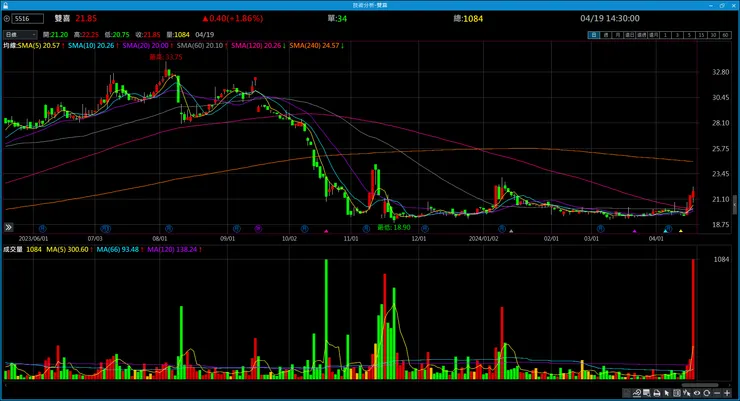Switch to 月 monthly period
The height and width of the screenshot is (401, 740).
point(617,35)
